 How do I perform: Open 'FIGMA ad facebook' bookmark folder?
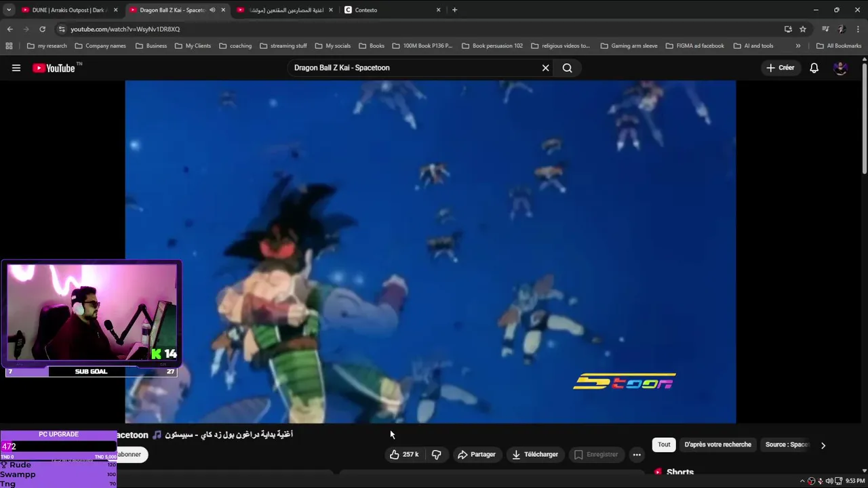(695, 46)
